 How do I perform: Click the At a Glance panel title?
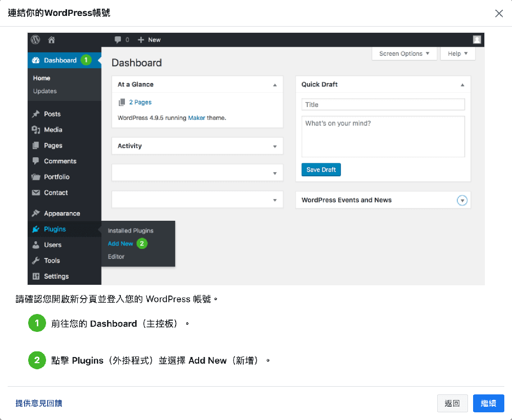[x=136, y=85]
